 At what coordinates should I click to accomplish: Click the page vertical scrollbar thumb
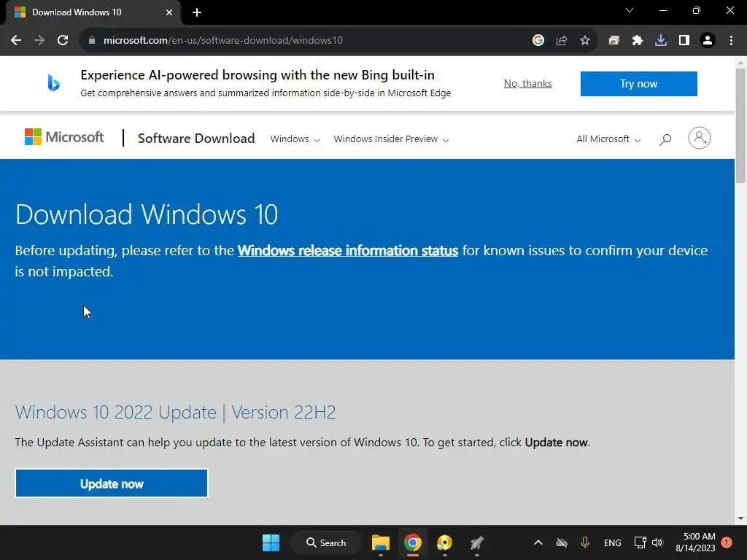point(740,125)
